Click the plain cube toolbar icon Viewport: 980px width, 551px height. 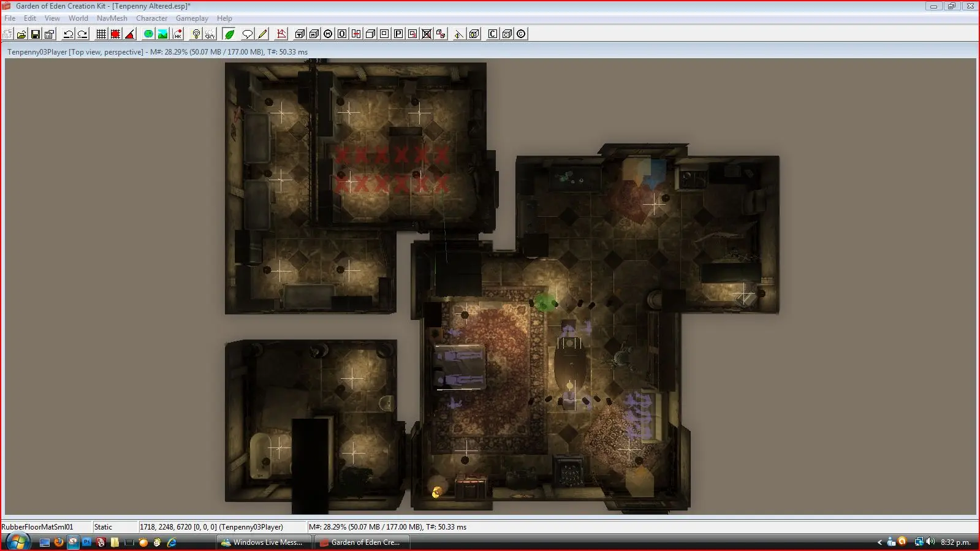(370, 34)
